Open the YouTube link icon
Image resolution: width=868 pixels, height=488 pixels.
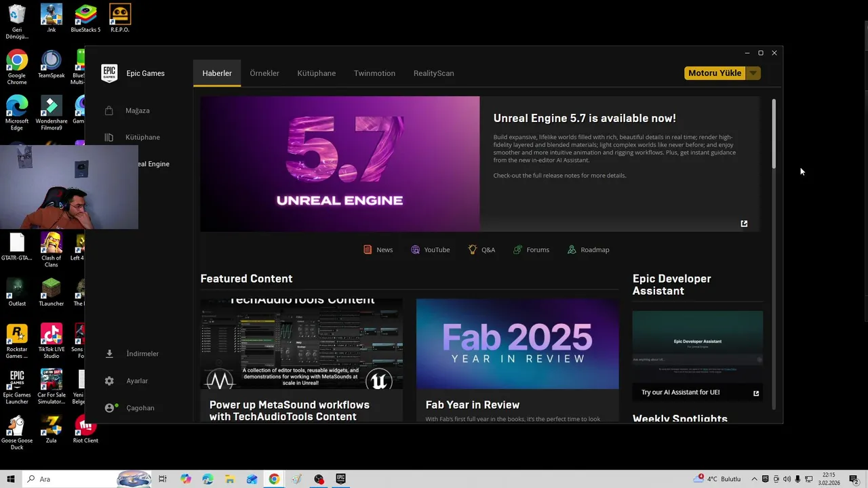pos(415,249)
